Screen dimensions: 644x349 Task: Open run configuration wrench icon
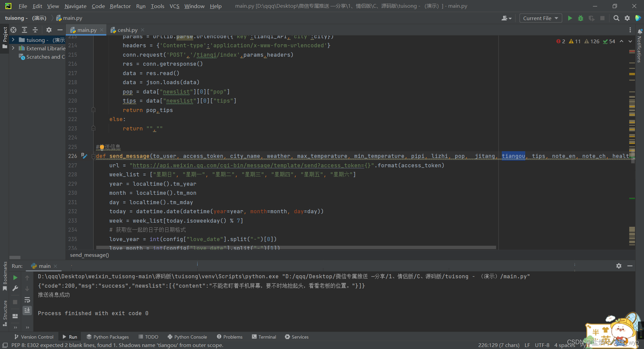coord(15,288)
